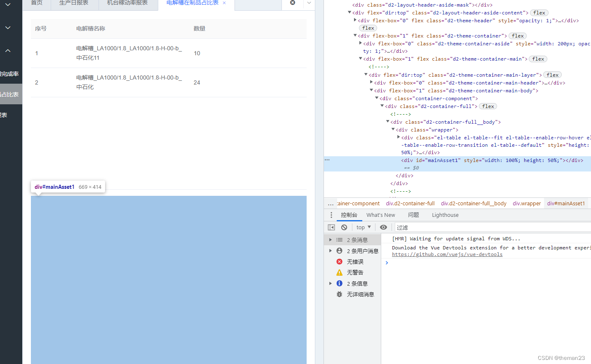Expand the d2-theme-container-aside node
Screen dimensions: 591x364
(361, 43)
